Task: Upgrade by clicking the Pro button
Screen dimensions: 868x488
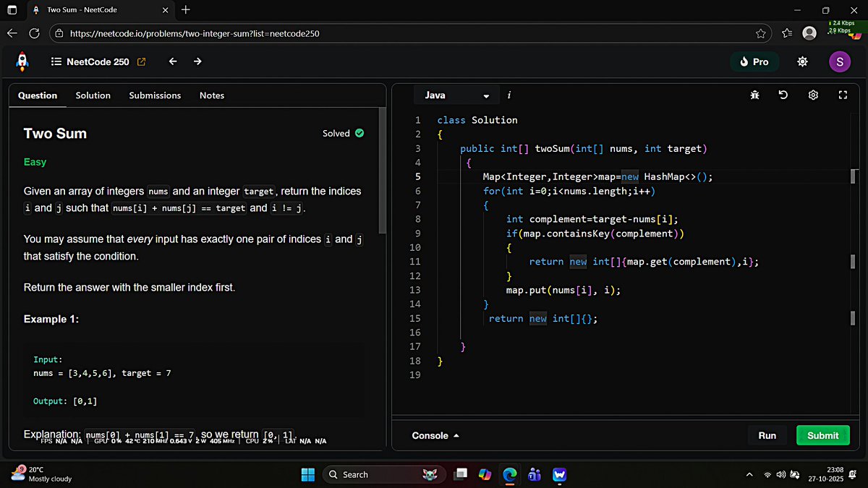Action: pyautogui.click(x=754, y=61)
